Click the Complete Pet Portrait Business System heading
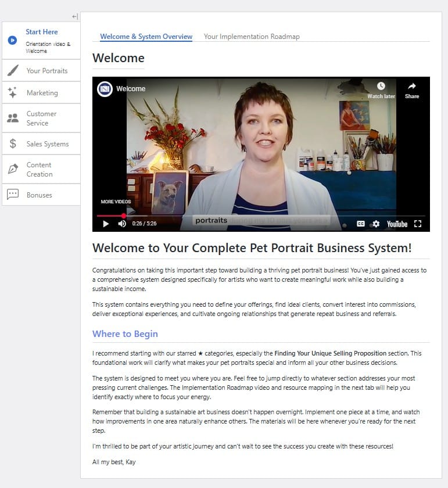Viewport: 448px width, 488px height. tap(252, 248)
